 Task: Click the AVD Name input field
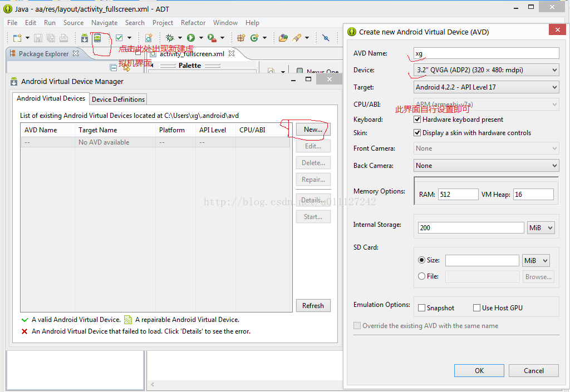486,53
